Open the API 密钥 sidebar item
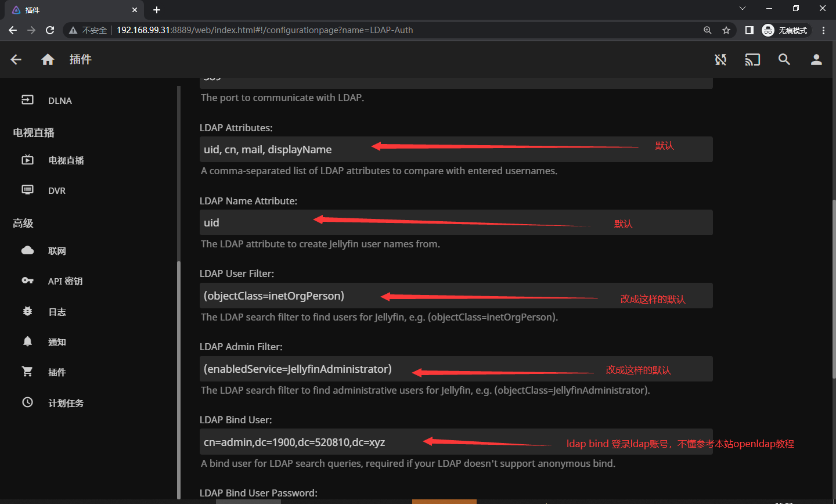The image size is (836, 504). click(x=64, y=281)
